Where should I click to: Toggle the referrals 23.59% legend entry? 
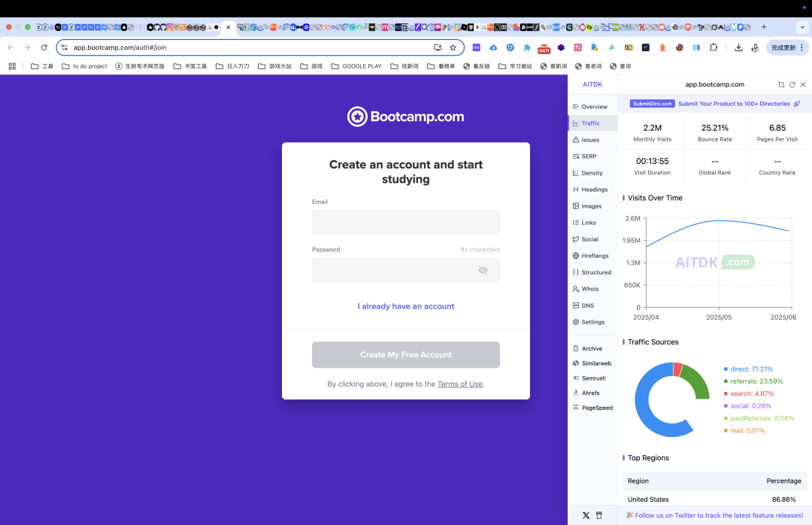[753, 381]
